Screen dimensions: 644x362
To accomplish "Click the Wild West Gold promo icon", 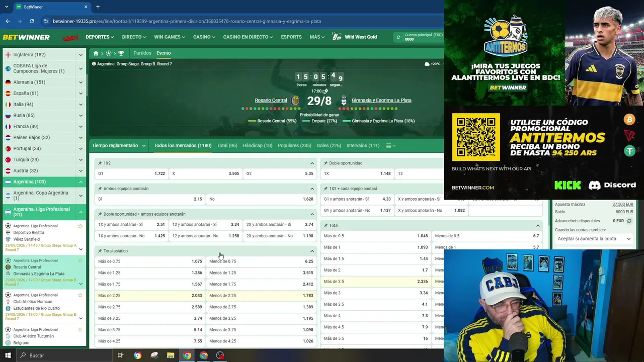I will coord(337,37).
